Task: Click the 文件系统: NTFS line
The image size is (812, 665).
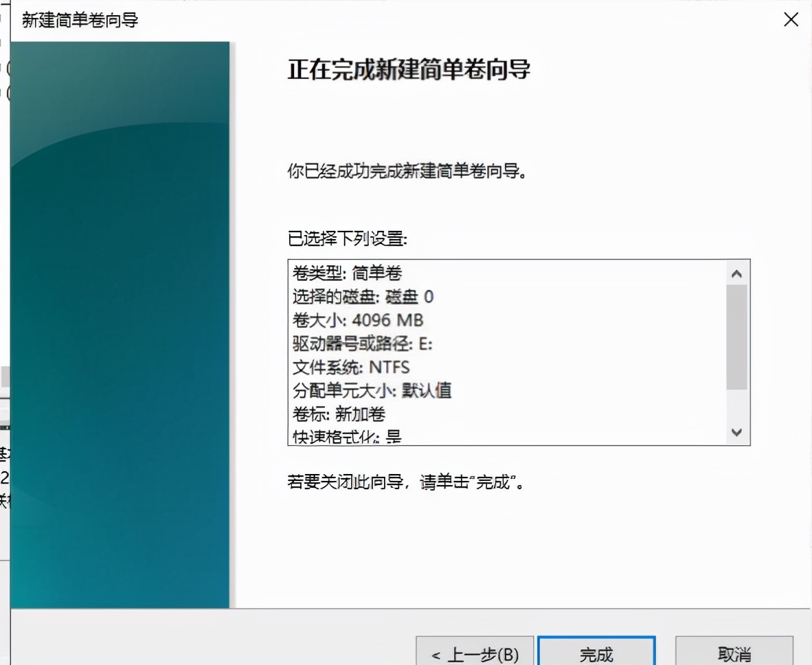Action: click(350, 367)
